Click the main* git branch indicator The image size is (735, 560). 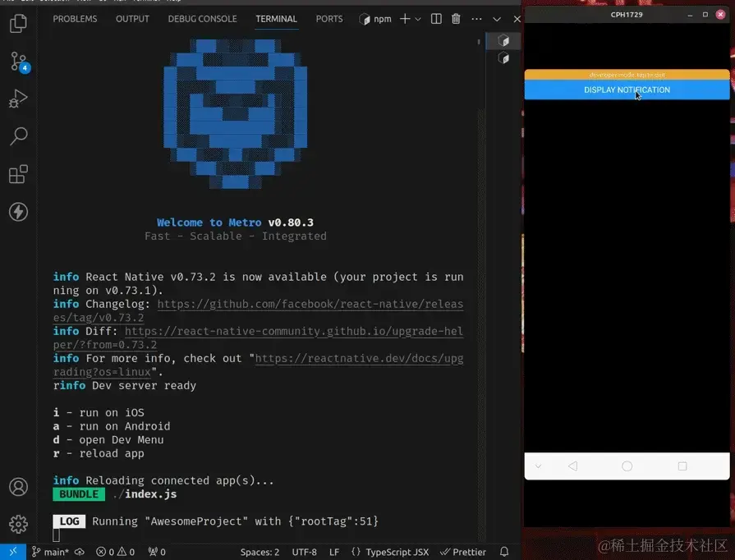click(50, 552)
